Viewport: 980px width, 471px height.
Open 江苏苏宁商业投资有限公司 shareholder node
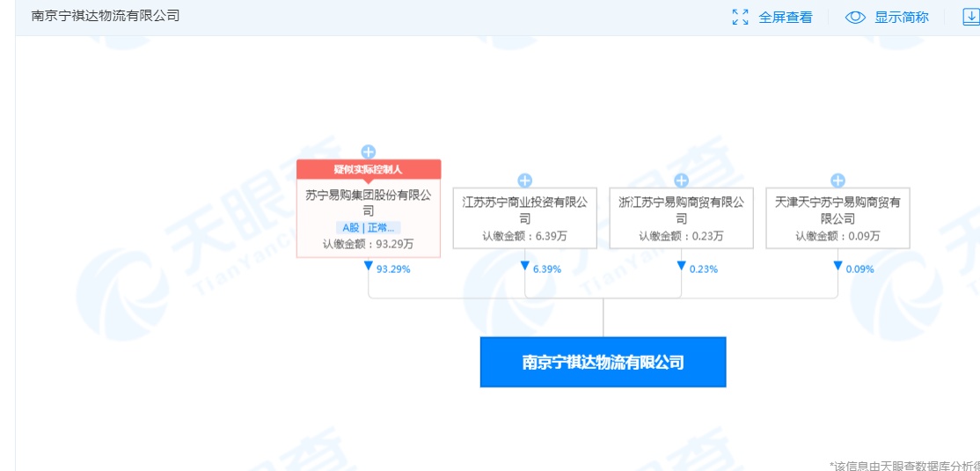click(x=525, y=217)
